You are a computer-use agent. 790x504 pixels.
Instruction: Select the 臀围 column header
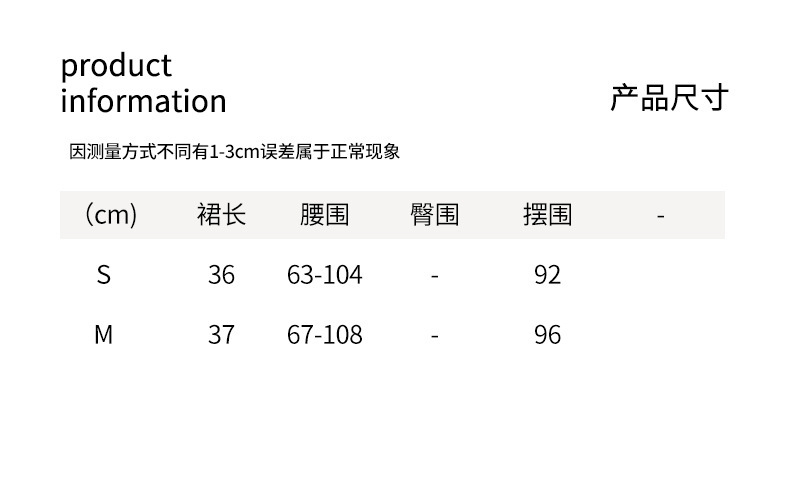click(435, 215)
